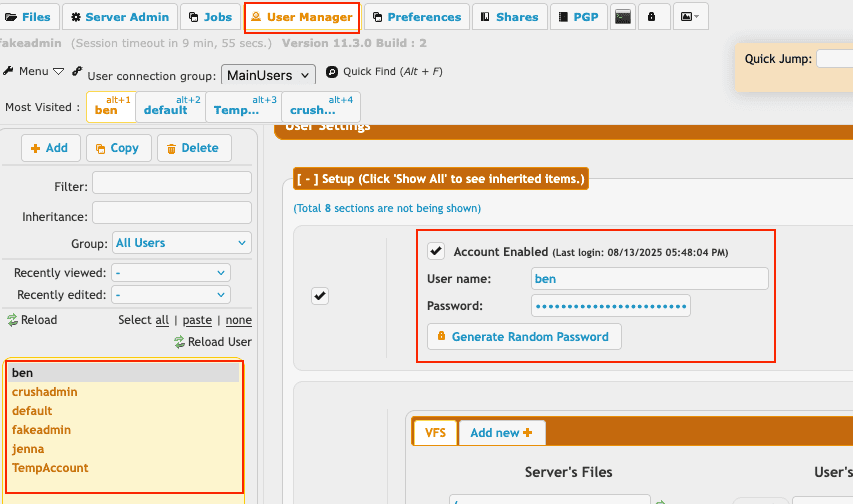Open the Preferences tab

pyautogui.click(x=416, y=17)
